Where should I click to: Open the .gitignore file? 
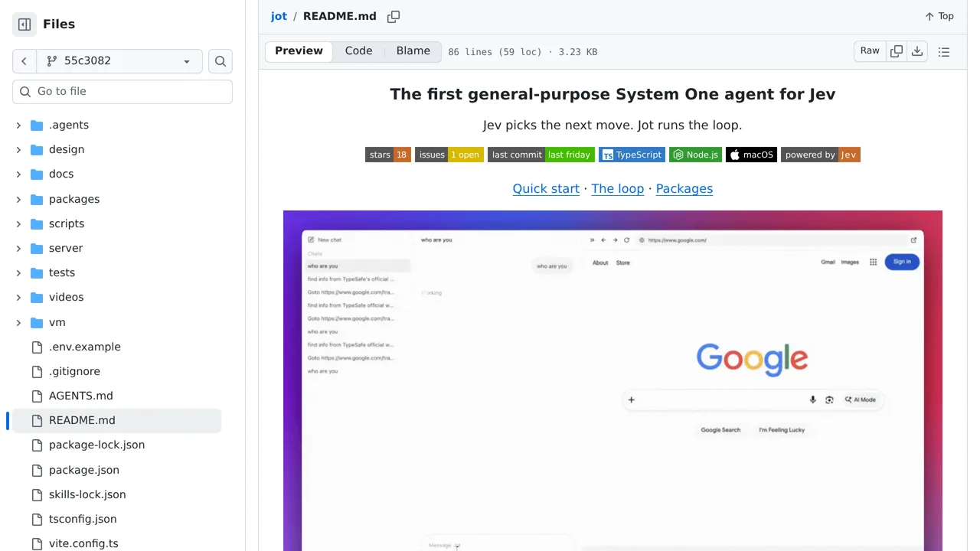74,371
